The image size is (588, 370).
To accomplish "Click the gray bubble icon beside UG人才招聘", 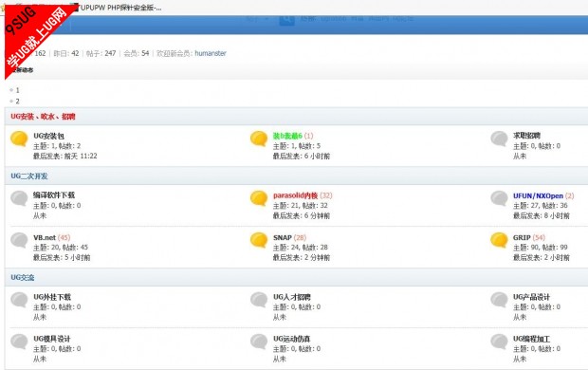I will coord(259,300).
